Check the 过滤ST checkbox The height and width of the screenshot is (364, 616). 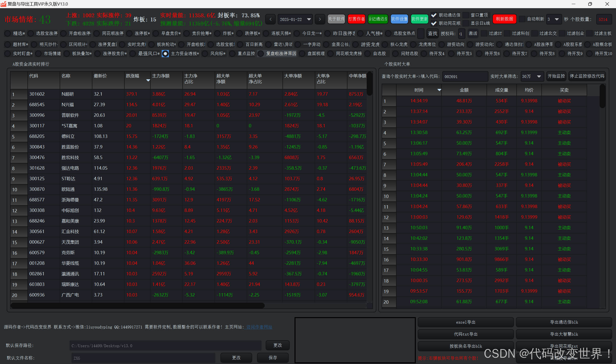(484, 33)
